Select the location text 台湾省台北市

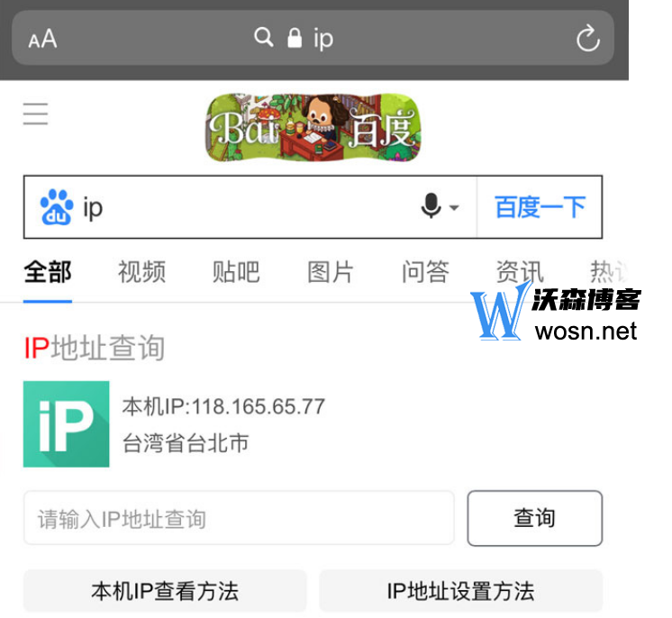pos(186,443)
